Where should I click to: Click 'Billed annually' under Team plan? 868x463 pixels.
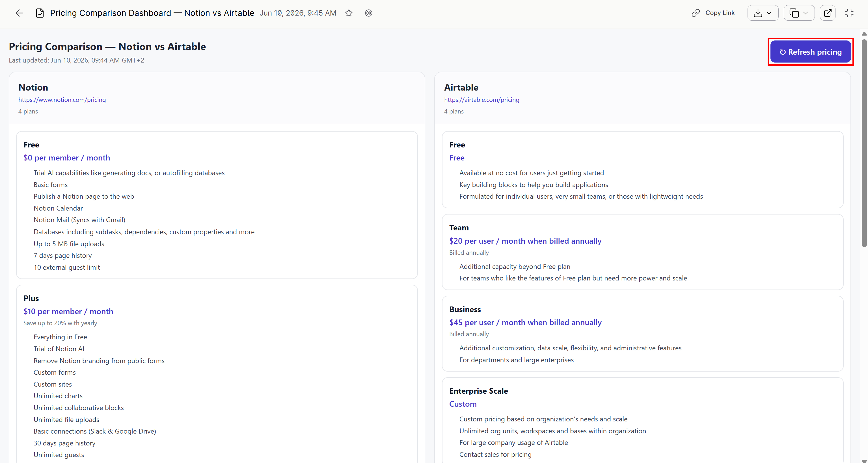coord(469,252)
